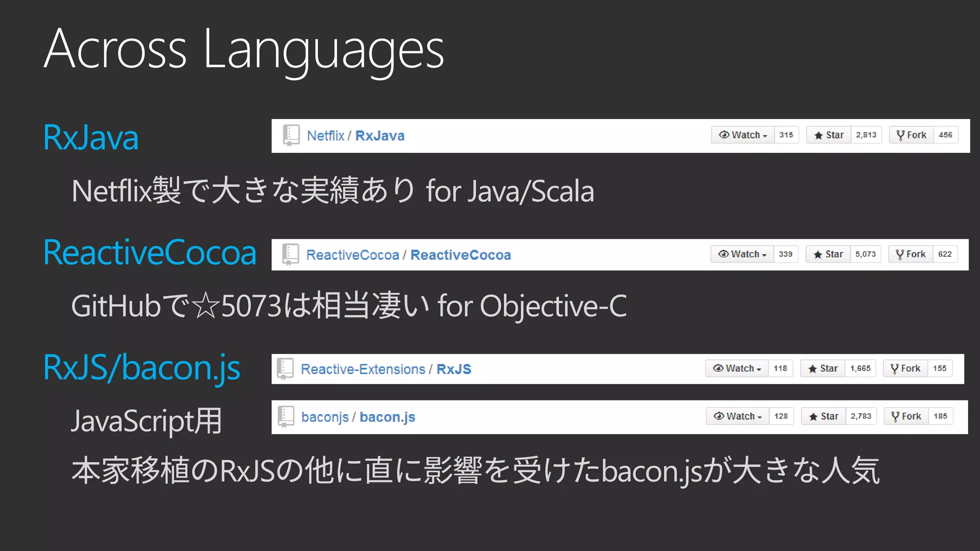The width and height of the screenshot is (980, 551).
Task: Click RxJava star count 2,813
Action: (x=866, y=135)
